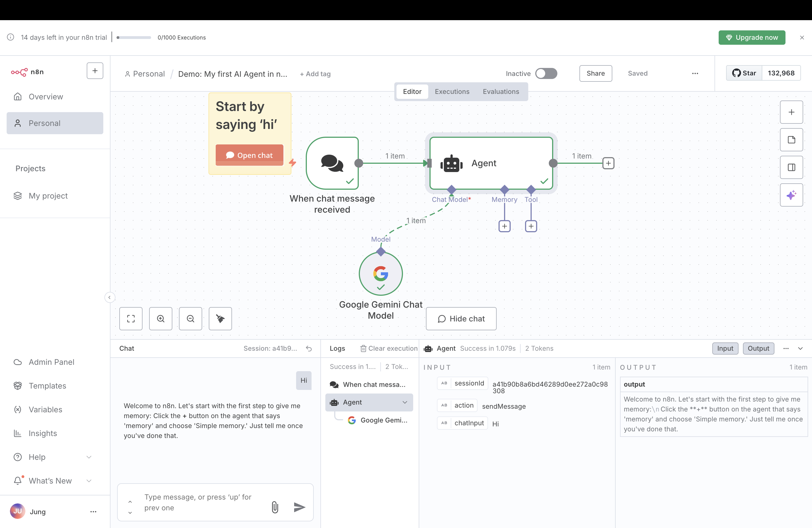Open My project in the sidebar
This screenshot has width=812, height=528.
click(55, 196)
